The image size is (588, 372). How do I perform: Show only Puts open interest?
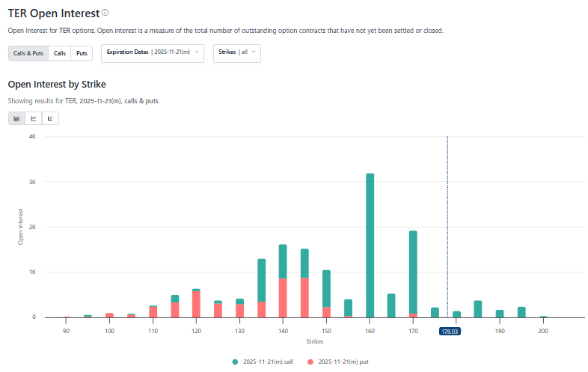click(82, 53)
